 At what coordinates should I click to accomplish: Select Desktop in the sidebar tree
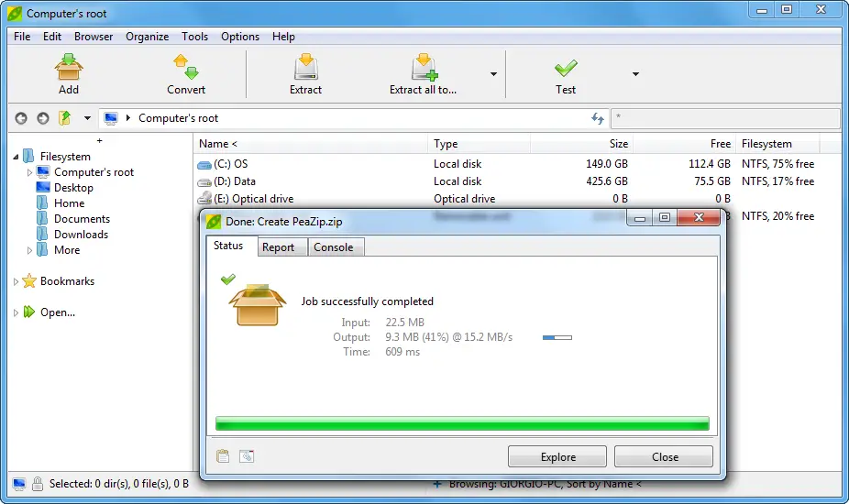pos(73,188)
